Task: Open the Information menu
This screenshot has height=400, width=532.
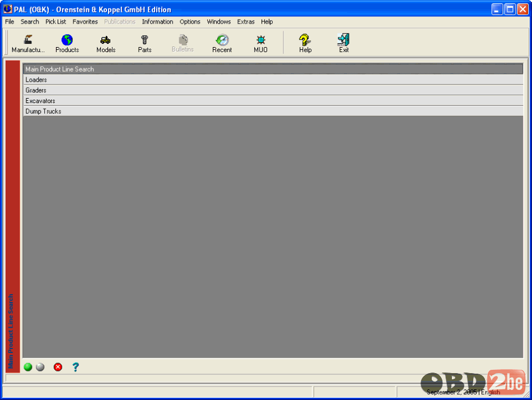Action: tap(157, 22)
